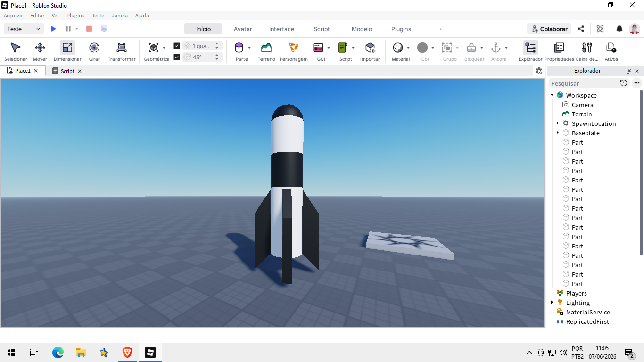Click the Colaborar button
Screen dimensions: 644x362
point(549,29)
